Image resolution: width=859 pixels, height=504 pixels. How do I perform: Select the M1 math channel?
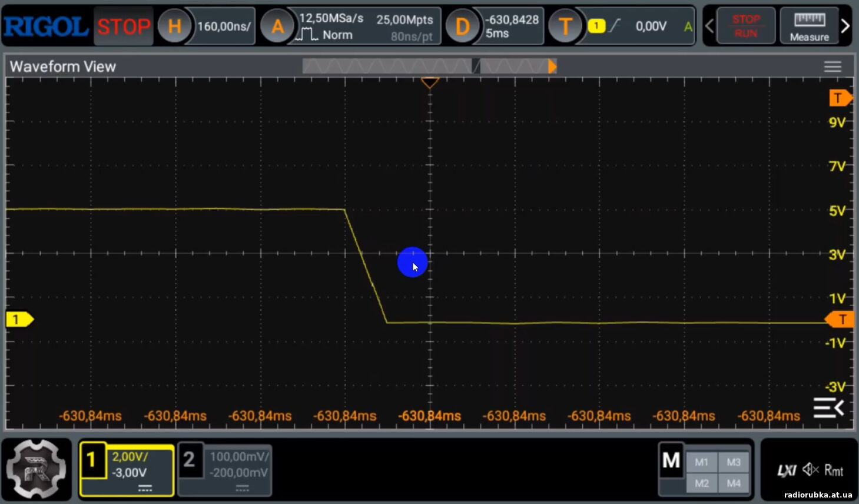pos(701,462)
